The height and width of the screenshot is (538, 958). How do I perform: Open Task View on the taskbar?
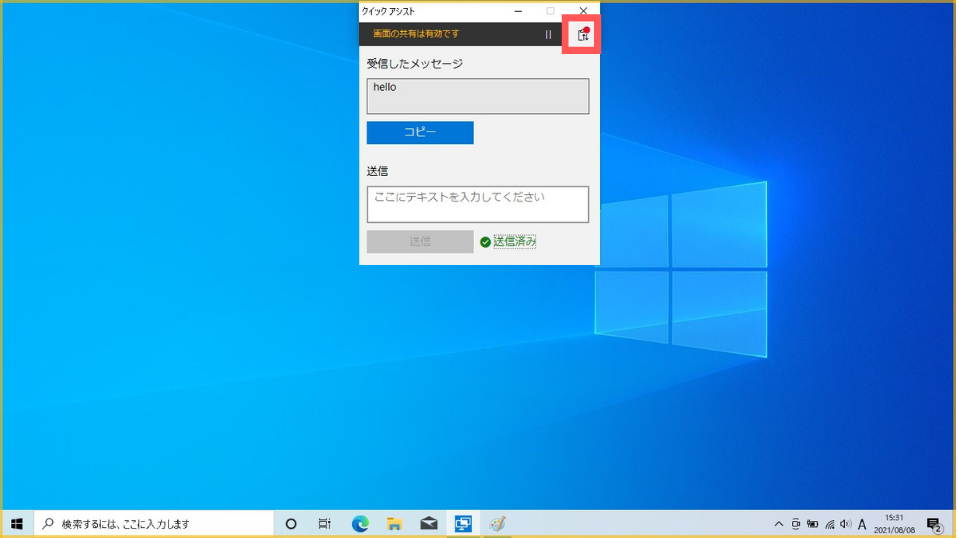(324, 524)
